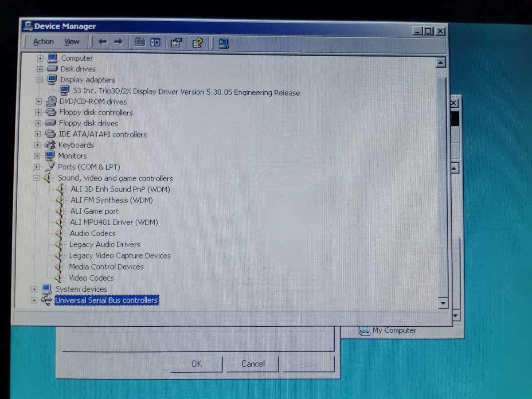Click the OK button
The image size is (532, 399).
click(x=196, y=364)
